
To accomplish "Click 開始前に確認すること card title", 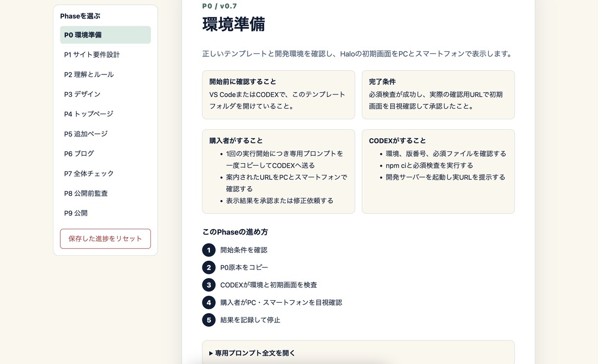I will pos(243,82).
